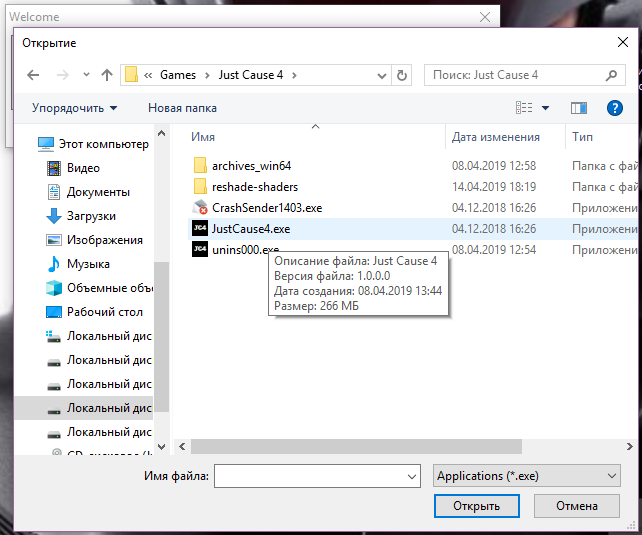Close the Welcome window behind
Image resolution: width=642 pixels, height=535 pixels.
pyautogui.click(x=485, y=17)
